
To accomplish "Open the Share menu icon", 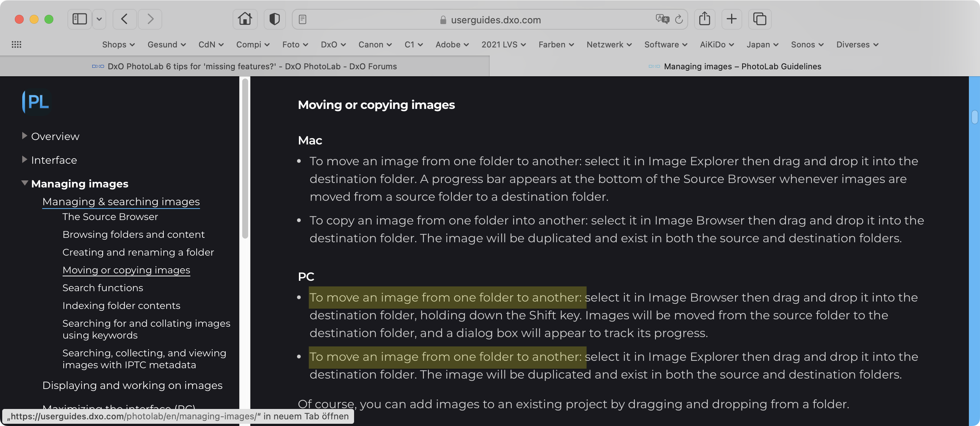I will (704, 19).
